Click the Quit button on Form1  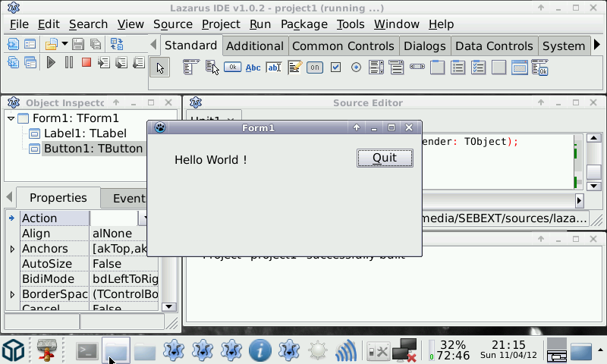[385, 158]
